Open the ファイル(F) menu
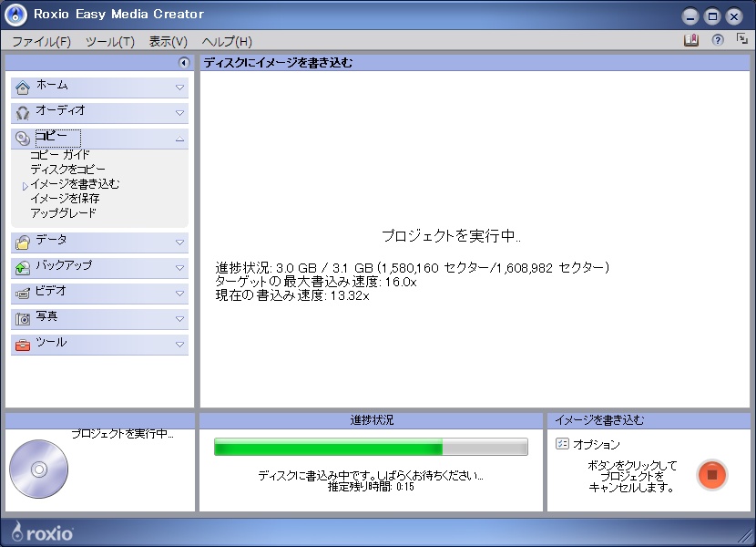The image size is (756, 547). pyautogui.click(x=42, y=42)
